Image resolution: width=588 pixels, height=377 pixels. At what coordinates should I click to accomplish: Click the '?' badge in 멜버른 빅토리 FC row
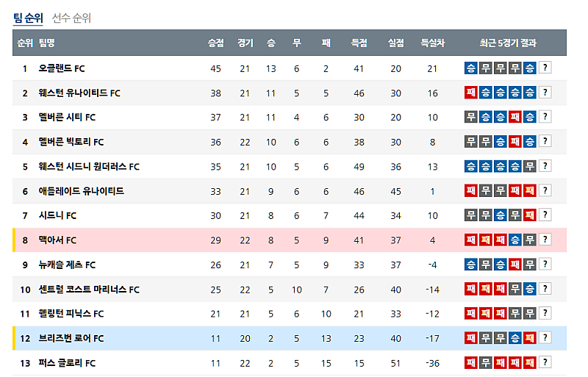coord(545,142)
